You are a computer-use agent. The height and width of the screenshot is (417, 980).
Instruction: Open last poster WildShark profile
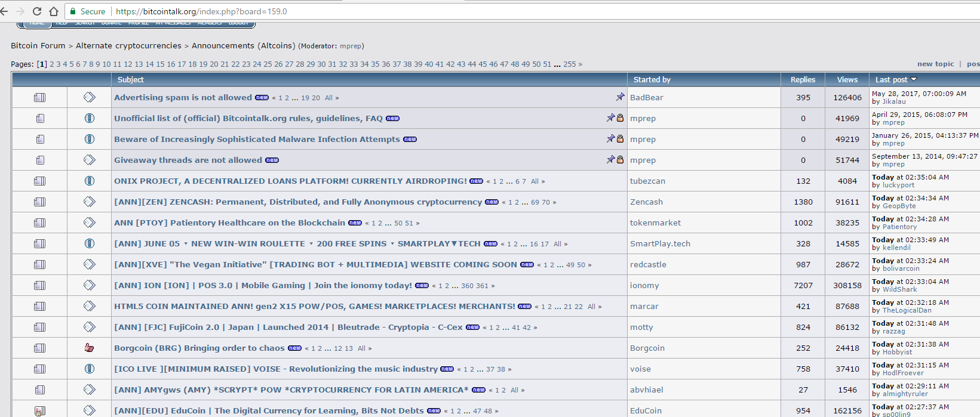coord(899,289)
